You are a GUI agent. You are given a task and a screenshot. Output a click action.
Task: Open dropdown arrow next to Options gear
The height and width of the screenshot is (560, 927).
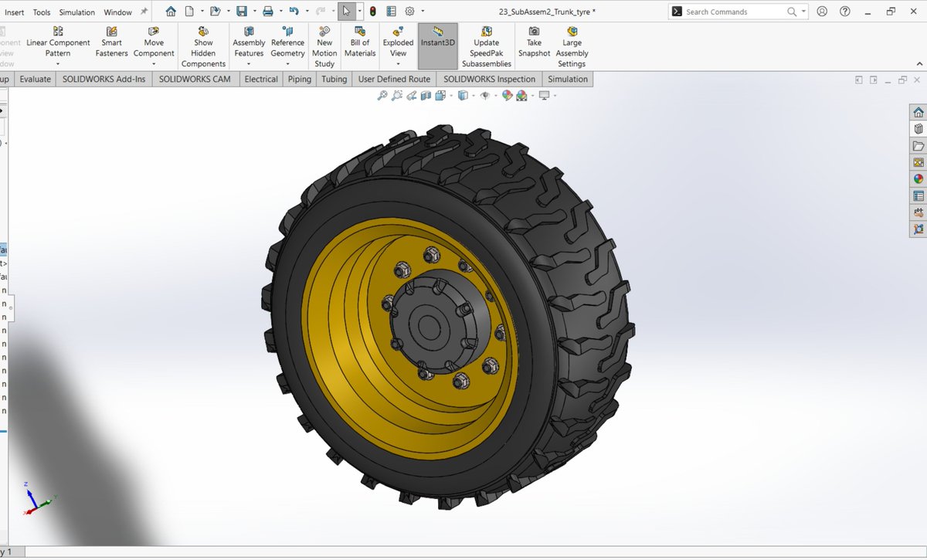(422, 12)
